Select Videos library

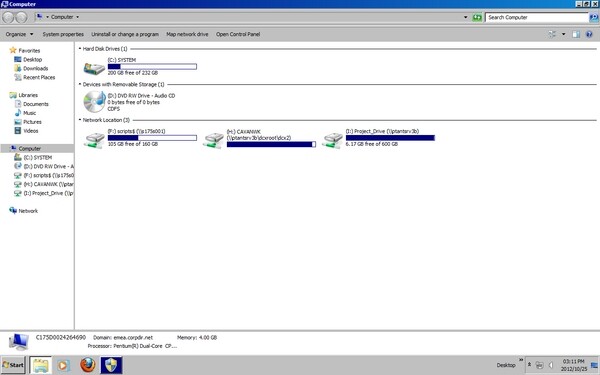pos(31,131)
